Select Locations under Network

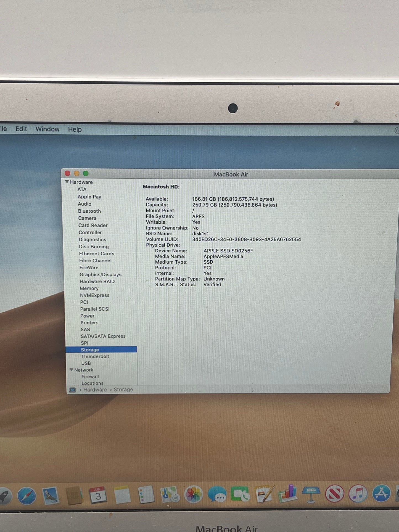coord(93,383)
